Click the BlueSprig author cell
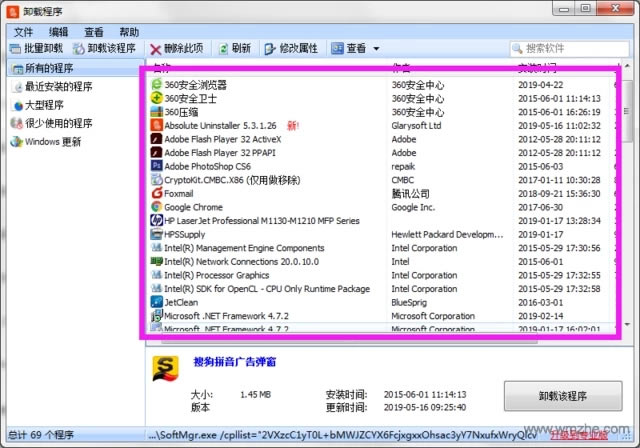This screenshot has height=448, width=640. coord(409,302)
